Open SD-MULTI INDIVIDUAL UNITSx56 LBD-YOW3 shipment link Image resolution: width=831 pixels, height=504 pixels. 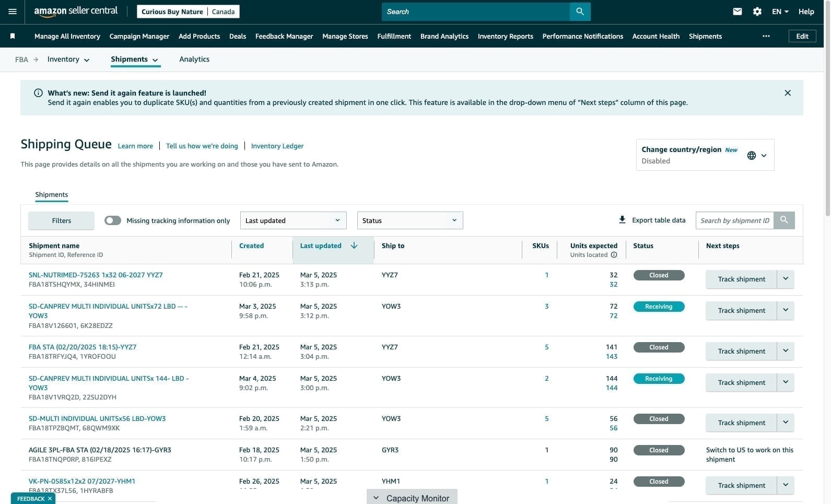[x=97, y=419]
